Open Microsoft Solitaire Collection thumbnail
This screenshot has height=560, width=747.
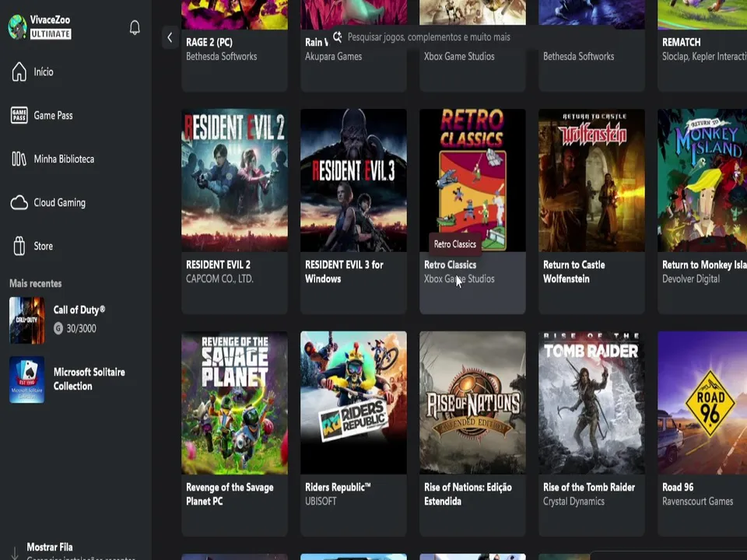[x=27, y=380]
